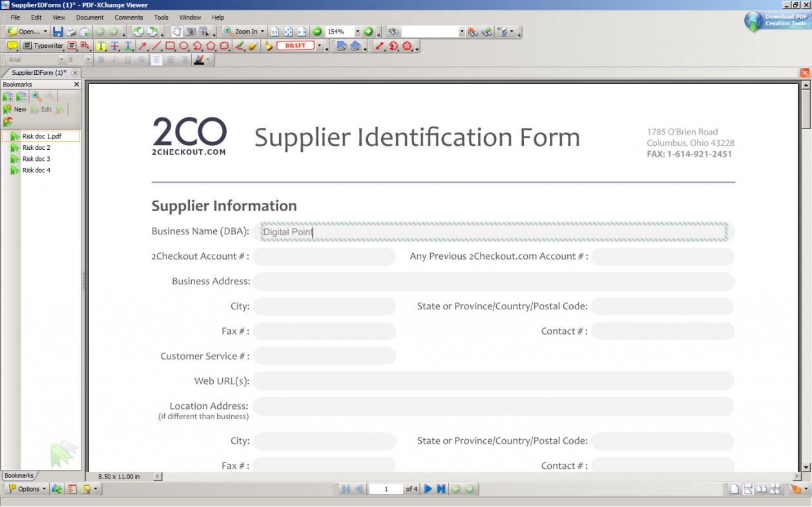Choose the Strikeout text tool
This screenshot has height=507, width=812.
(115, 46)
